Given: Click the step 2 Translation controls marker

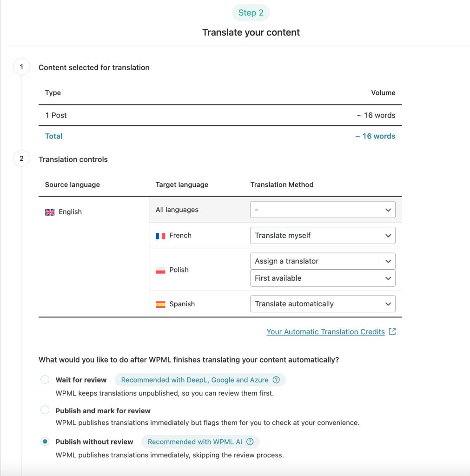Looking at the screenshot, I should coord(21,159).
